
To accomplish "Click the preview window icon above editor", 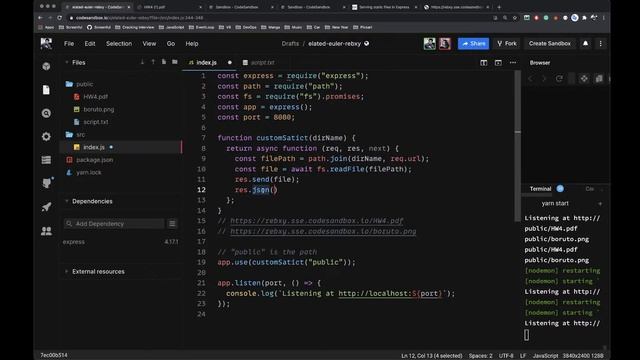I will pyautogui.click(x=498, y=62).
